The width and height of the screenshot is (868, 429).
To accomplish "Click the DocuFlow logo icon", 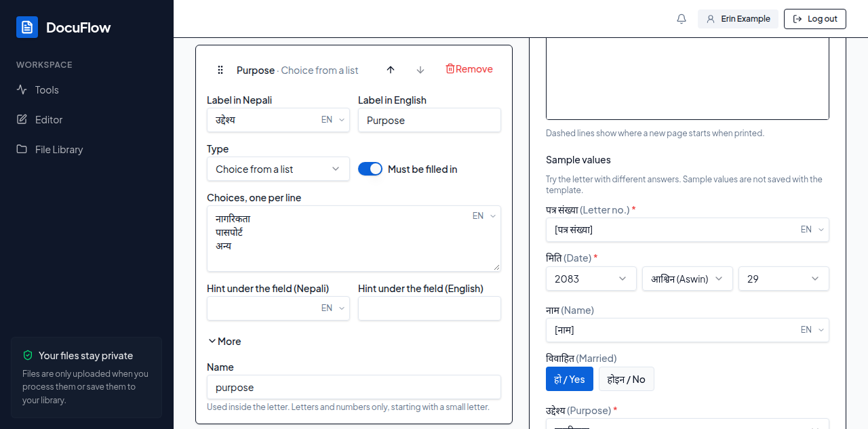I will 27,27.
